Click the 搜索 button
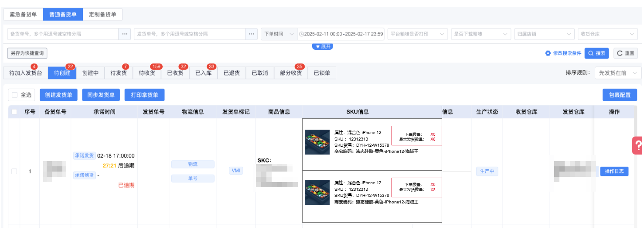644x234 pixels. point(596,53)
